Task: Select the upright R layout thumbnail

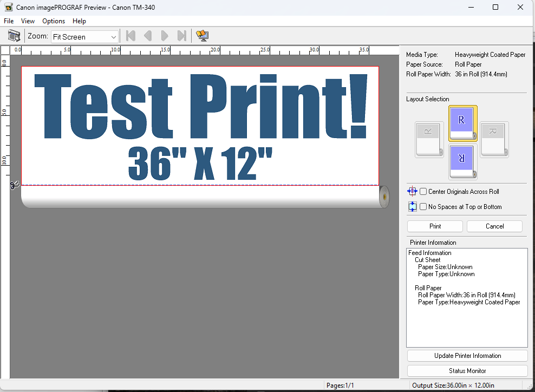Action: (x=462, y=123)
